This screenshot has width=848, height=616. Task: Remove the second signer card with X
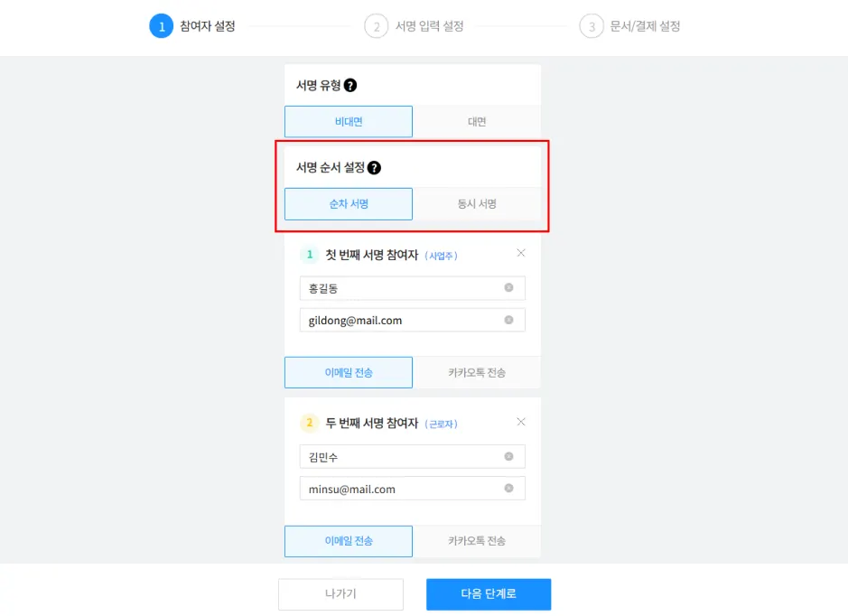521,422
